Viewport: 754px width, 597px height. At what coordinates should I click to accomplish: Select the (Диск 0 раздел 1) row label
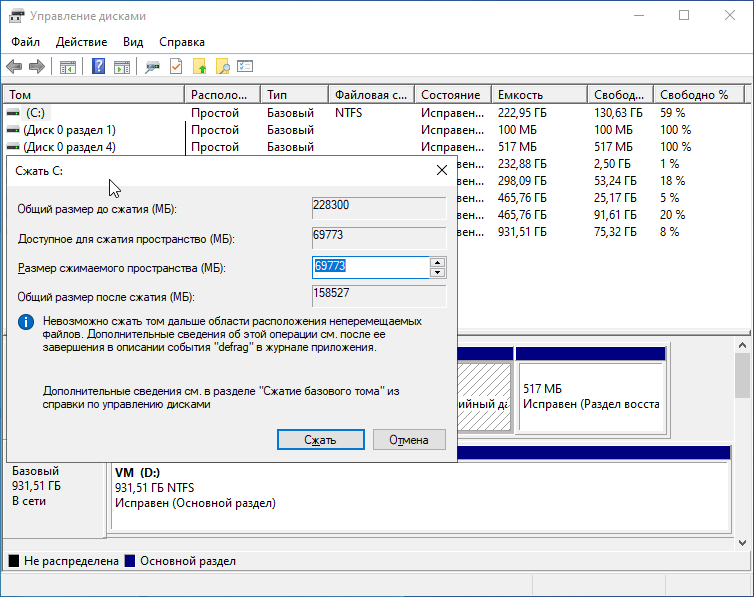coord(70,130)
